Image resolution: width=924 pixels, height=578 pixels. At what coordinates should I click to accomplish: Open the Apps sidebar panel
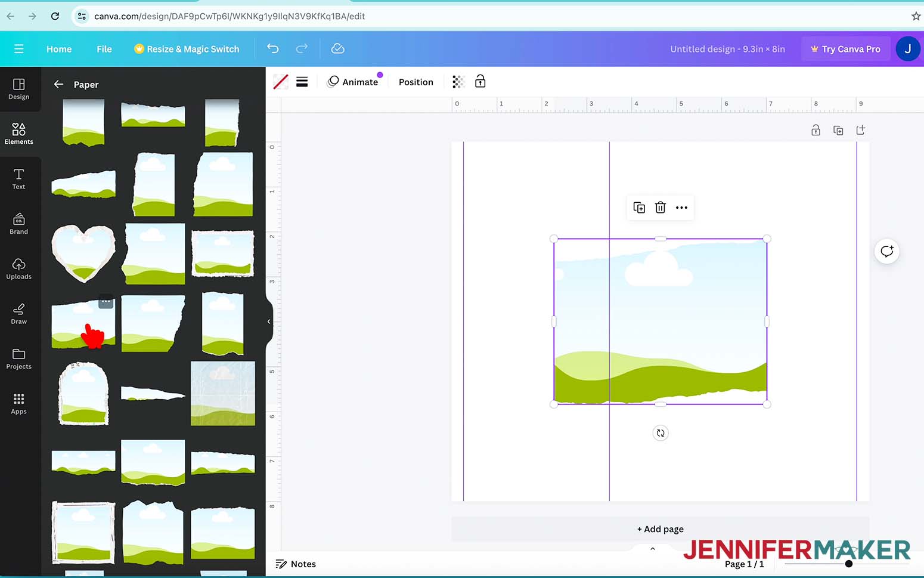coord(19,404)
